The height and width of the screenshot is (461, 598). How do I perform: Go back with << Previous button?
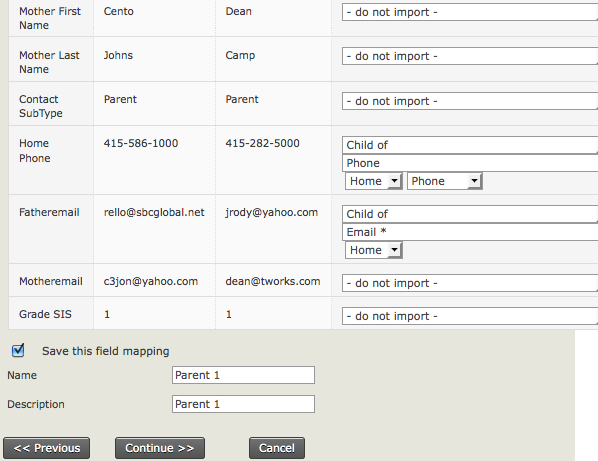pyautogui.click(x=47, y=448)
